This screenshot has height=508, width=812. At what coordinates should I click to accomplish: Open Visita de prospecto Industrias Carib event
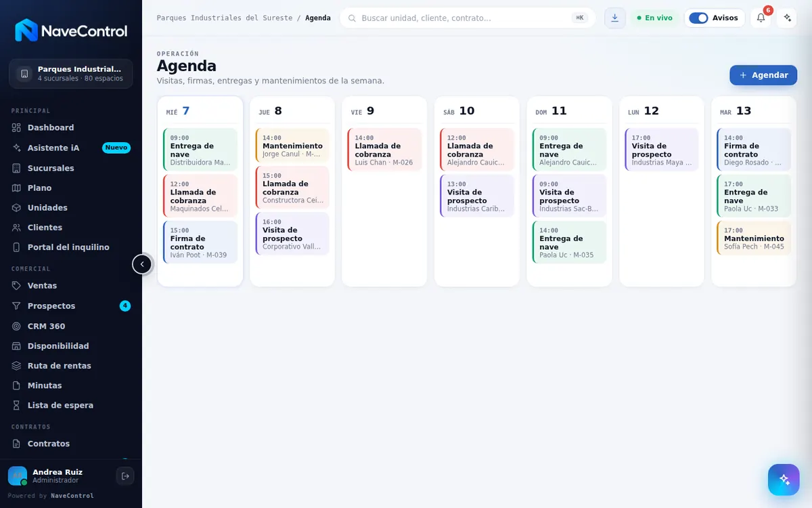[477, 196]
